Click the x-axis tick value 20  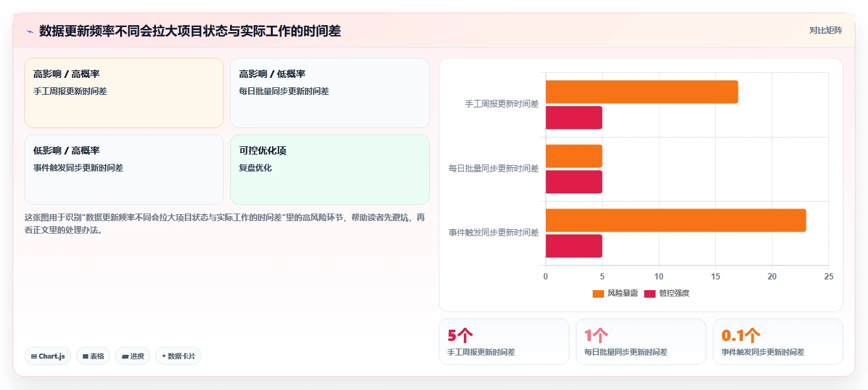pyautogui.click(x=772, y=277)
